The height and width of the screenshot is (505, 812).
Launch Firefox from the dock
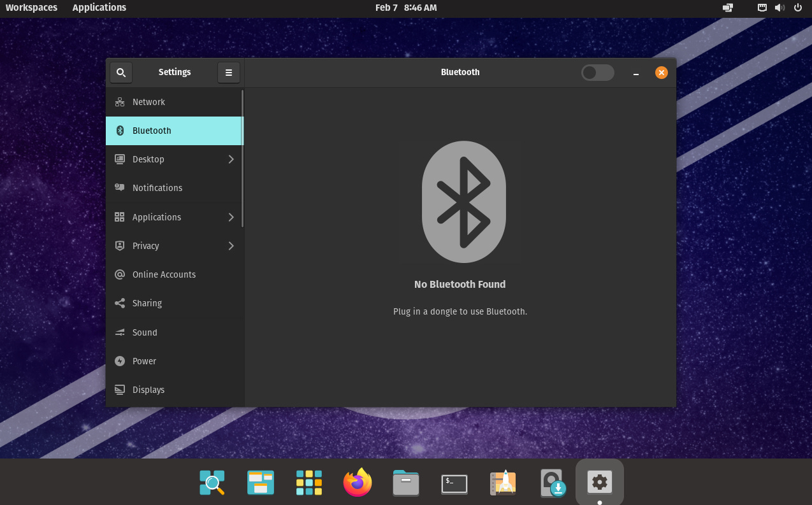(358, 482)
